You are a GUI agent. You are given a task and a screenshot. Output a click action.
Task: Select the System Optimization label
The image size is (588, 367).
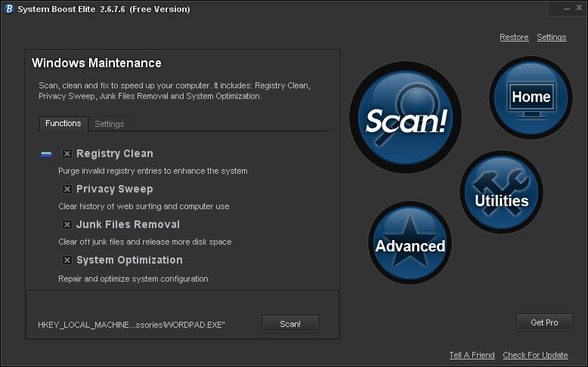tap(130, 261)
